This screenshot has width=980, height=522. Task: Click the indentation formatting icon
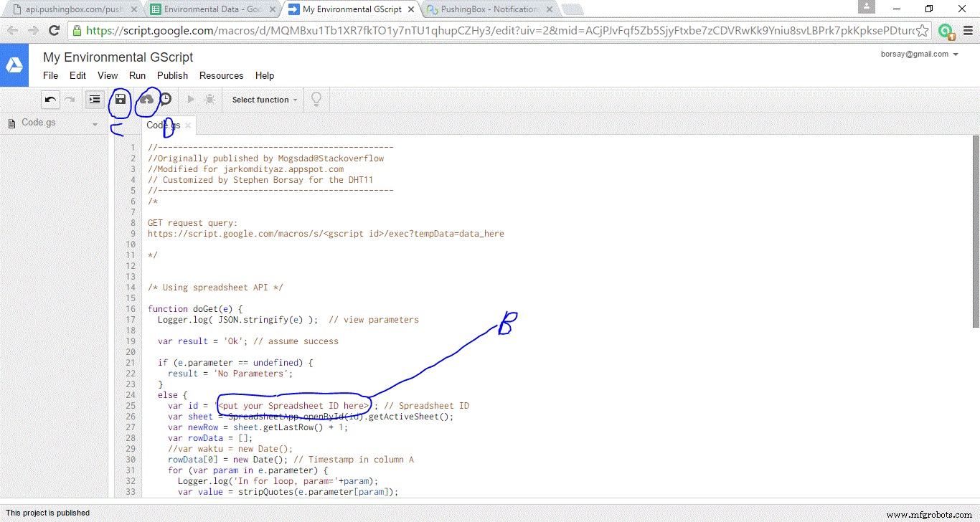coord(94,99)
